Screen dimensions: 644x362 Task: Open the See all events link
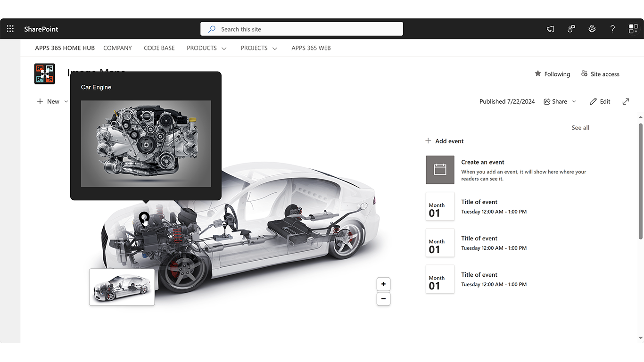pos(580,128)
